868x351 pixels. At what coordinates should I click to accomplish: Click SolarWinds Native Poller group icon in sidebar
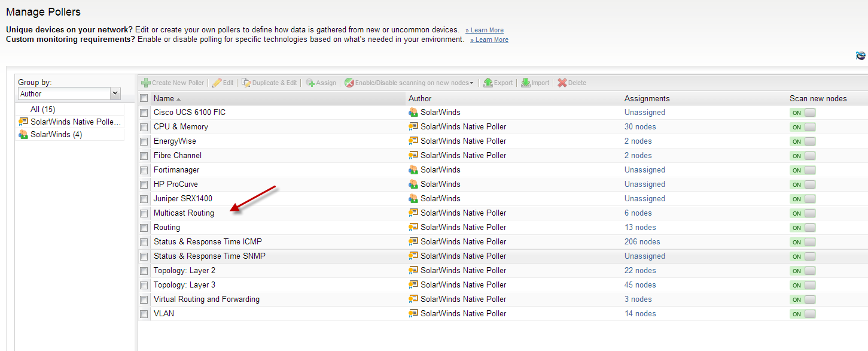[23, 122]
